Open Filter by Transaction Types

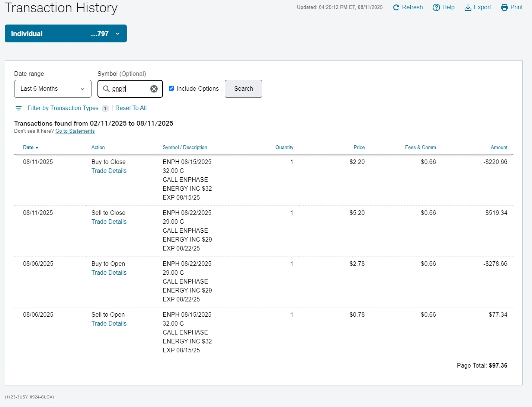tap(63, 108)
